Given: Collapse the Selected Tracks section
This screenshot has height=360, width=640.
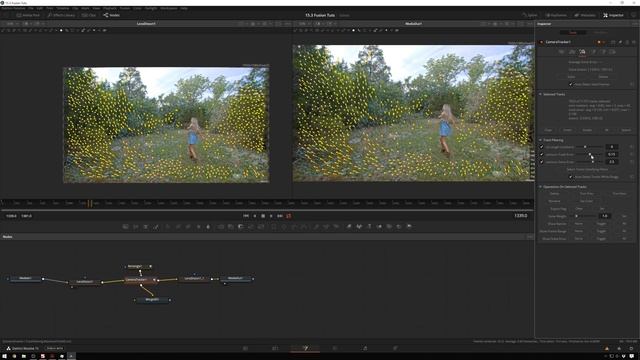Looking at the screenshot, I should click(540, 94).
